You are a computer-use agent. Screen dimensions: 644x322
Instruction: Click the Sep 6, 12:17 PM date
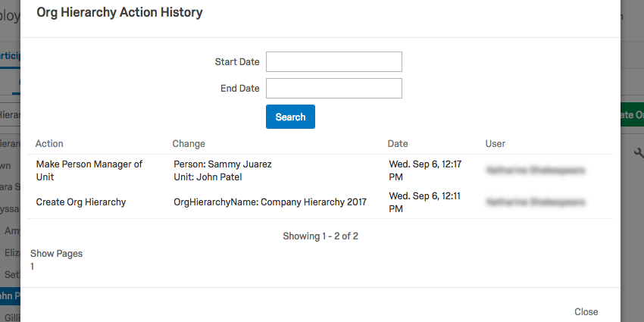pyautogui.click(x=425, y=170)
